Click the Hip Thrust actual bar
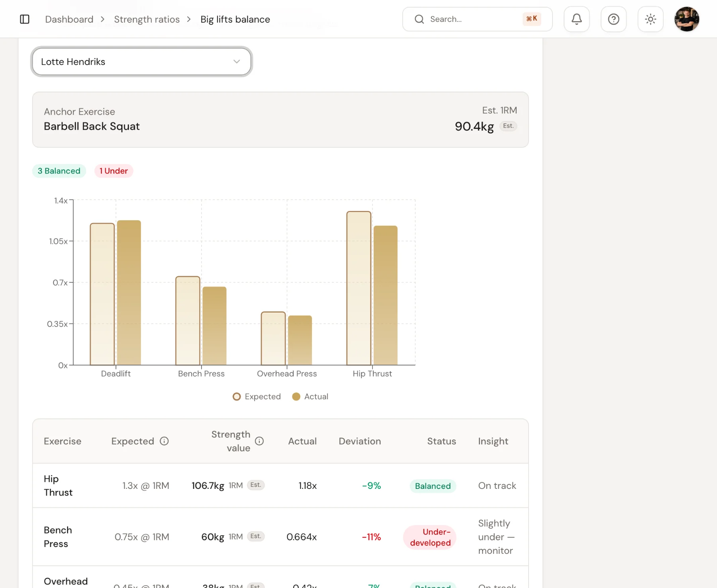This screenshot has width=717, height=588. pos(386,295)
